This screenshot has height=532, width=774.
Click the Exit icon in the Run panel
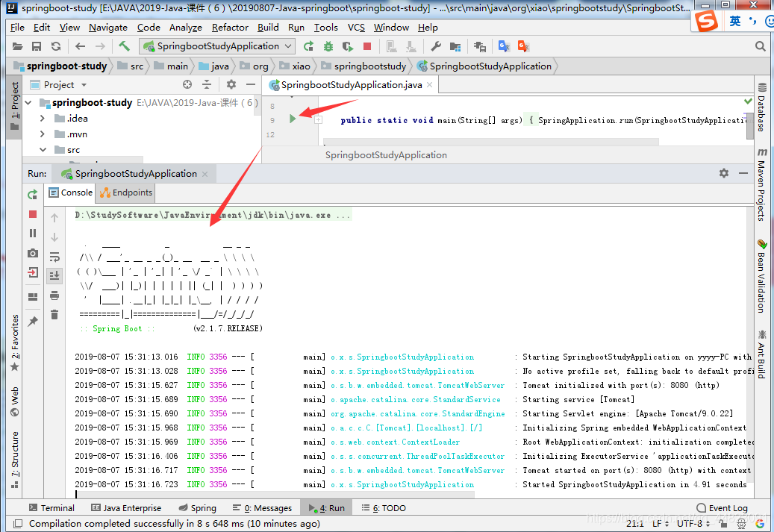tap(33, 272)
